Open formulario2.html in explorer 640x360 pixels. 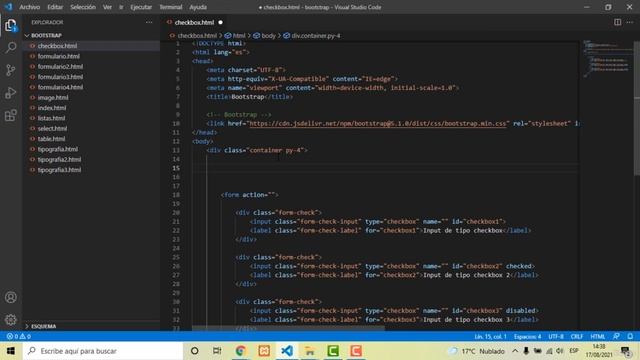tap(60, 67)
